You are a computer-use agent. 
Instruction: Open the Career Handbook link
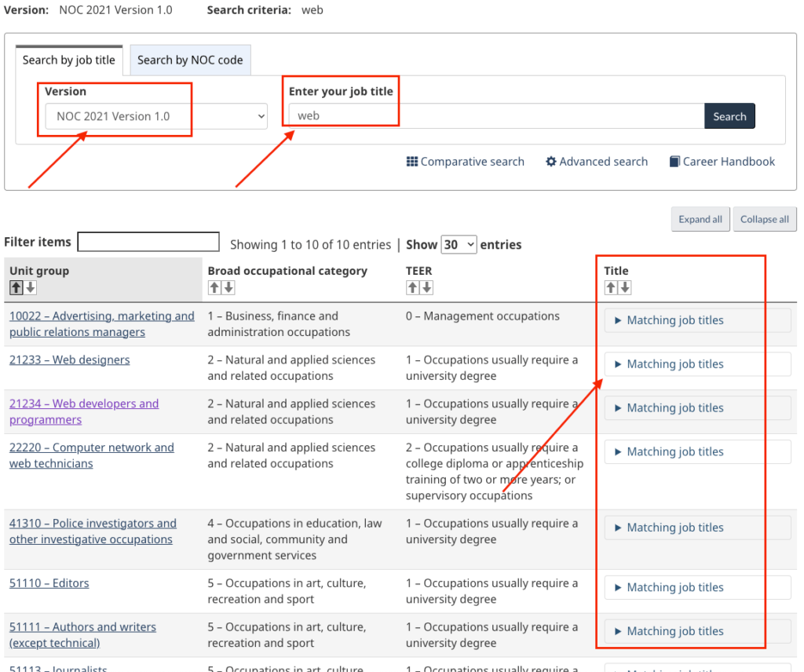click(722, 162)
